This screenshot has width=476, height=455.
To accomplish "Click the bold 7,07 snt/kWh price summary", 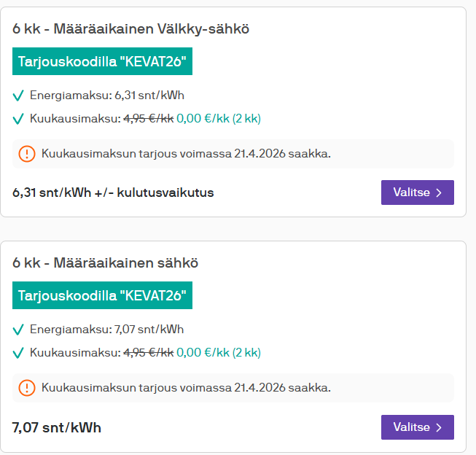I will click(57, 427).
